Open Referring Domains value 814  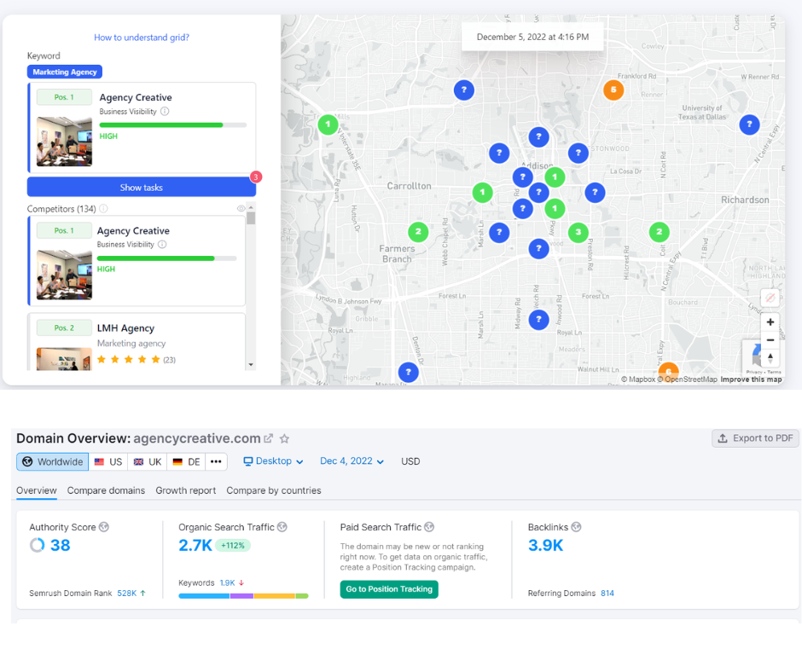607,594
